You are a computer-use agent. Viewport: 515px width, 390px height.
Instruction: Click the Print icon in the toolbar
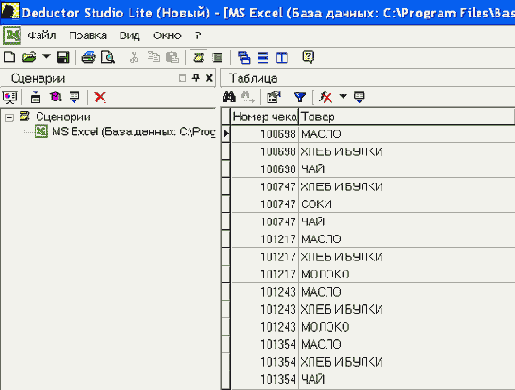88,57
